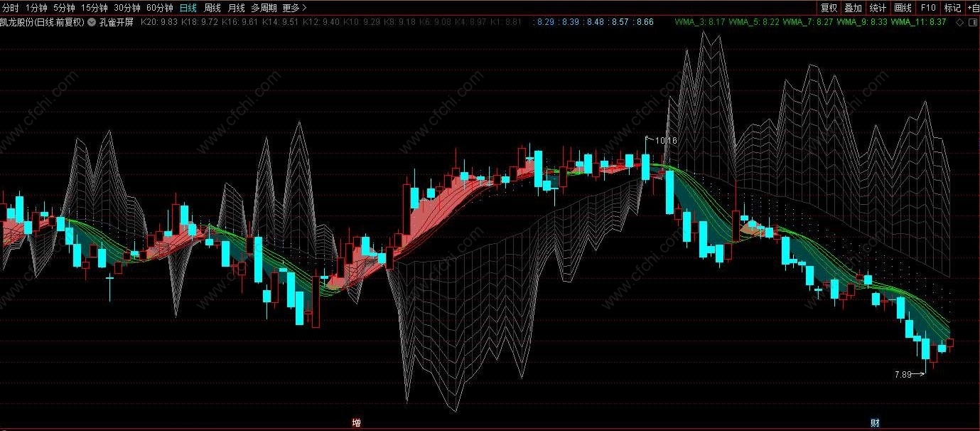Click the 8.66 blue indicator value
The height and width of the screenshot is (431, 980).
[x=643, y=22]
